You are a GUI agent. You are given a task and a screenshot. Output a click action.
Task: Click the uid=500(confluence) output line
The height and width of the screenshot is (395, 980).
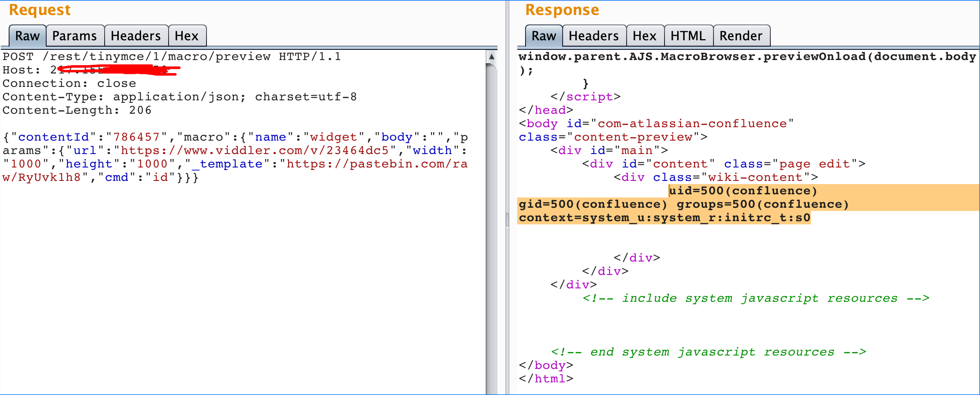click(743, 191)
